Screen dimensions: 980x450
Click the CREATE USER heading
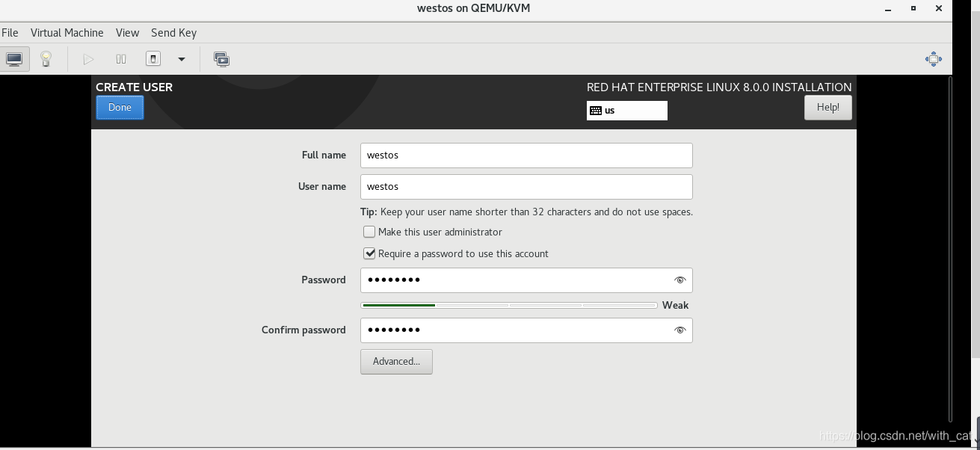pos(134,87)
